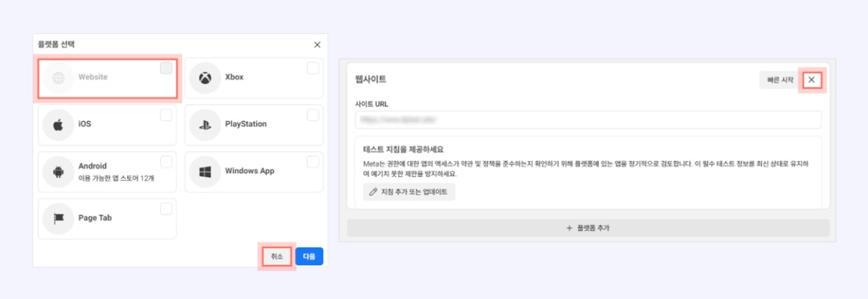868x299 pixels.
Task: Click the PlayStation logo icon
Action: tap(205, 124)
